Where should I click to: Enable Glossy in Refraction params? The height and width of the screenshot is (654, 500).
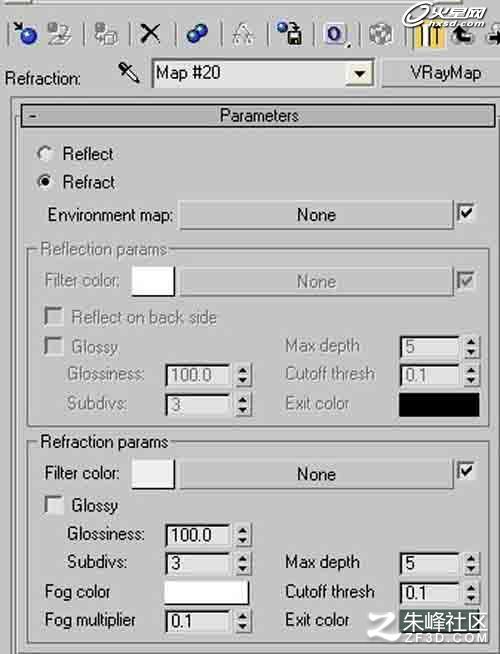[54, 504]
